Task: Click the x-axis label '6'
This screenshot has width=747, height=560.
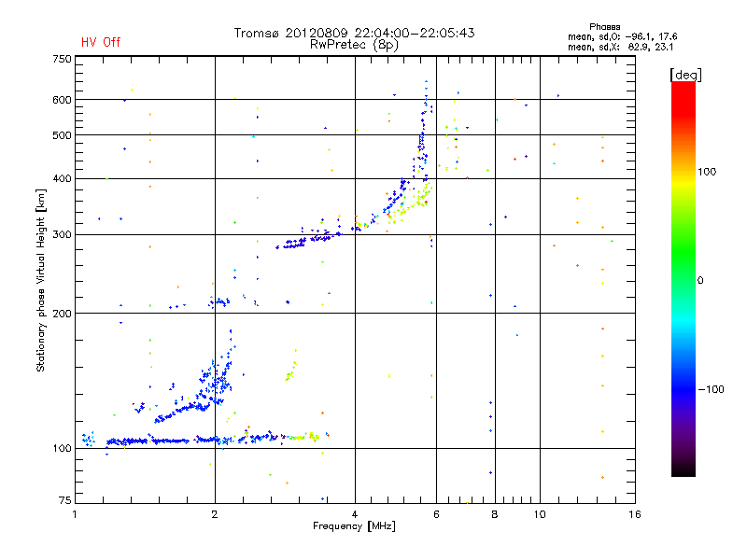Action: [436, 514]
